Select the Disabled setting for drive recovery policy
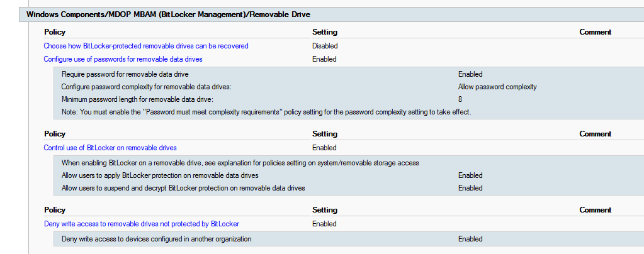Screen dimensions: 644x254 tap(325, 46)
